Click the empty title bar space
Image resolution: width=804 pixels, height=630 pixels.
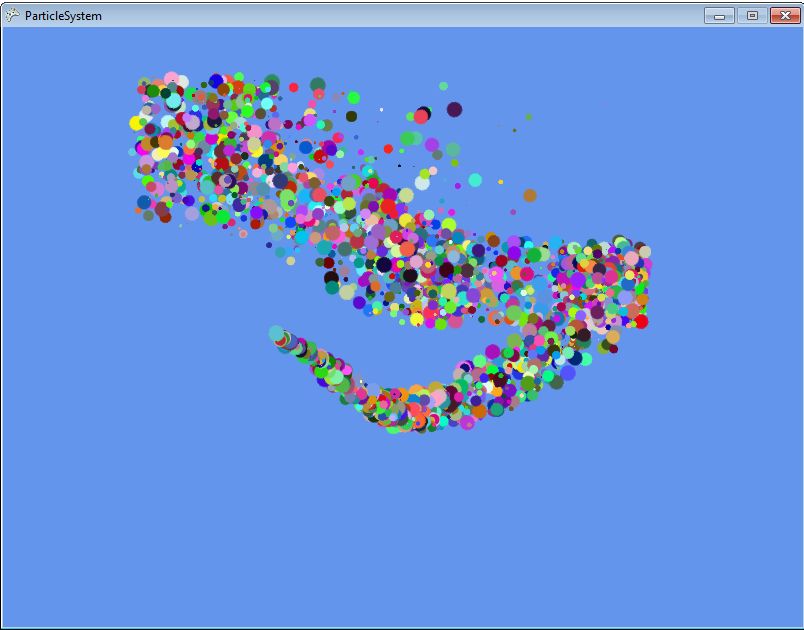(400, 15)
